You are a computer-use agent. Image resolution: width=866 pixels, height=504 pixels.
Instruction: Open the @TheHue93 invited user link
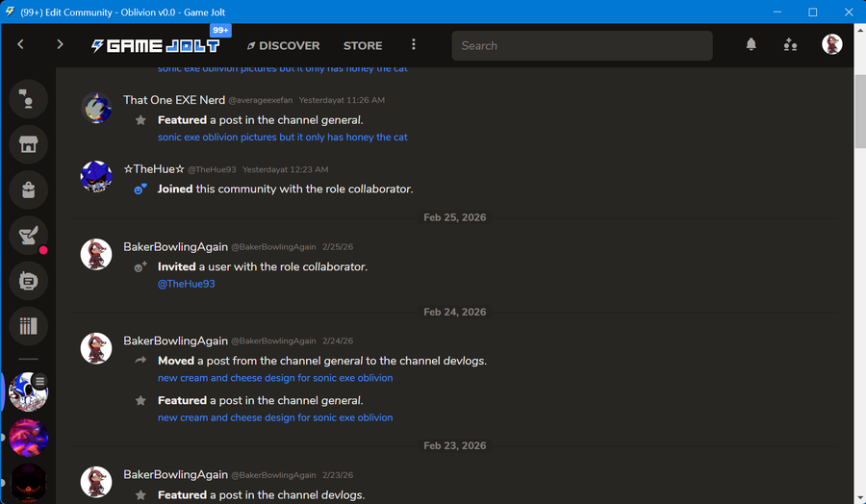(x=186, y=284)
